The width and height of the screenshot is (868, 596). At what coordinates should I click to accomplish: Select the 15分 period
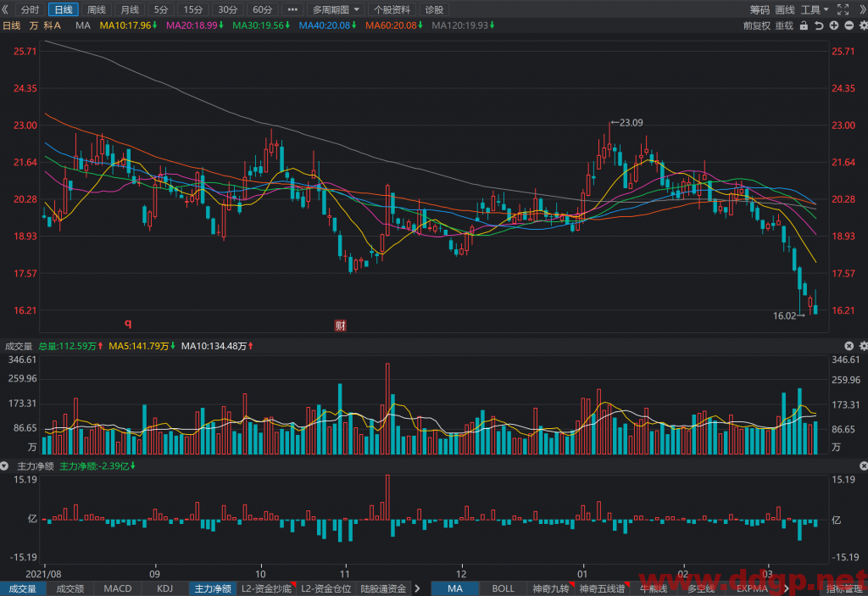click(x=193, y=9)
